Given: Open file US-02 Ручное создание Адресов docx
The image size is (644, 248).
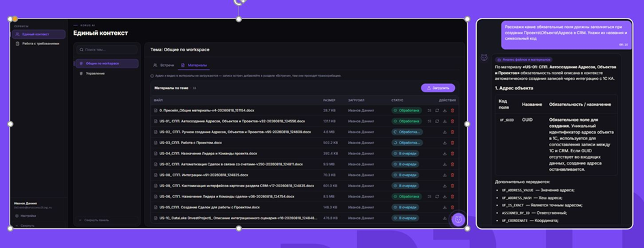Looking at the screenshot, I should click(x=235, y=132).
